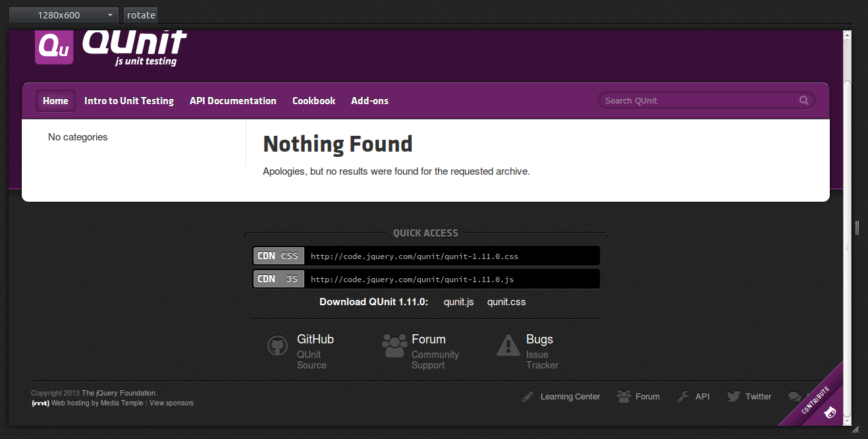Viewport: 868px width, 439px height.
Task: Go to API Documentation in nav bar
Action: [233, 101]
